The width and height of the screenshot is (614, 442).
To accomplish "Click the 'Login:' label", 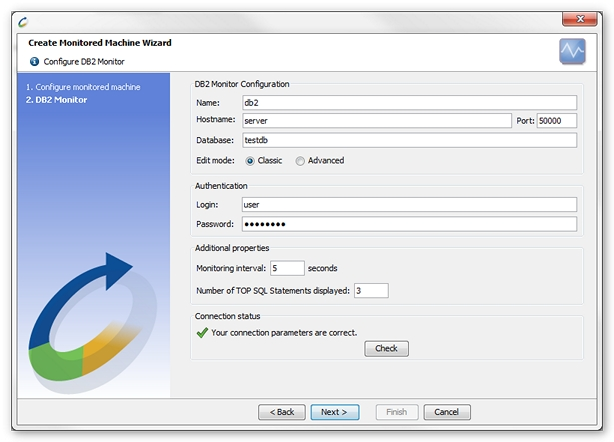I will (207, 204).
